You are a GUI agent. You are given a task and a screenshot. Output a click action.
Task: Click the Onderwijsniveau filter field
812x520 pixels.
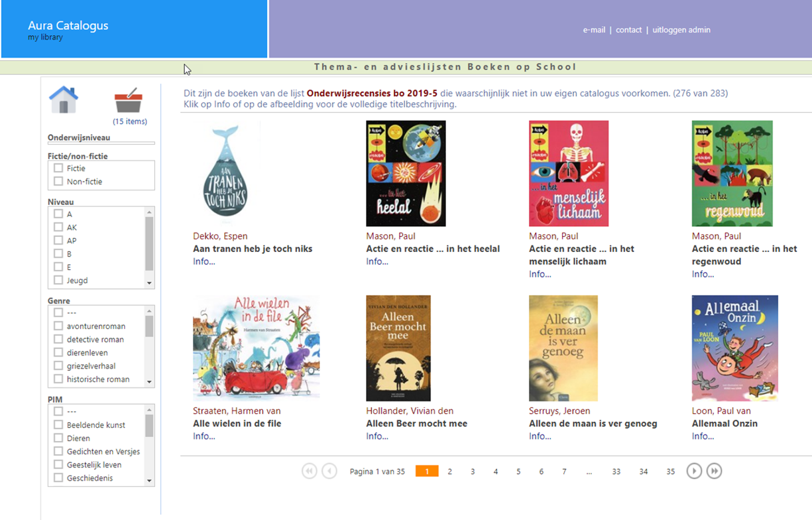[101, 143]
